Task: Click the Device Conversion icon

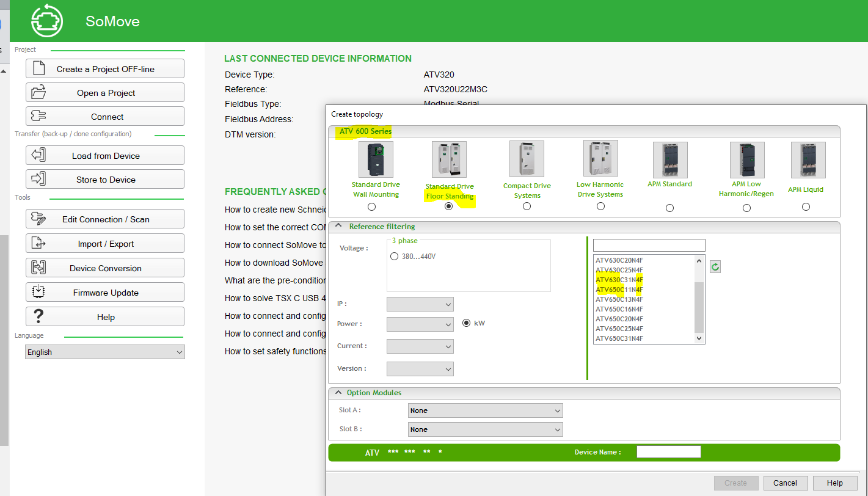Action: pos(38,268)
